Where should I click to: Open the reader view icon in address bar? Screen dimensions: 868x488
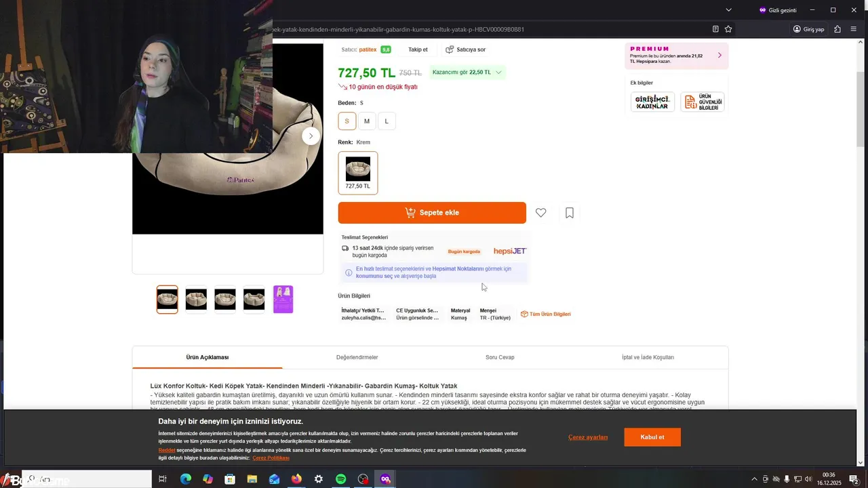pos(715,29)
